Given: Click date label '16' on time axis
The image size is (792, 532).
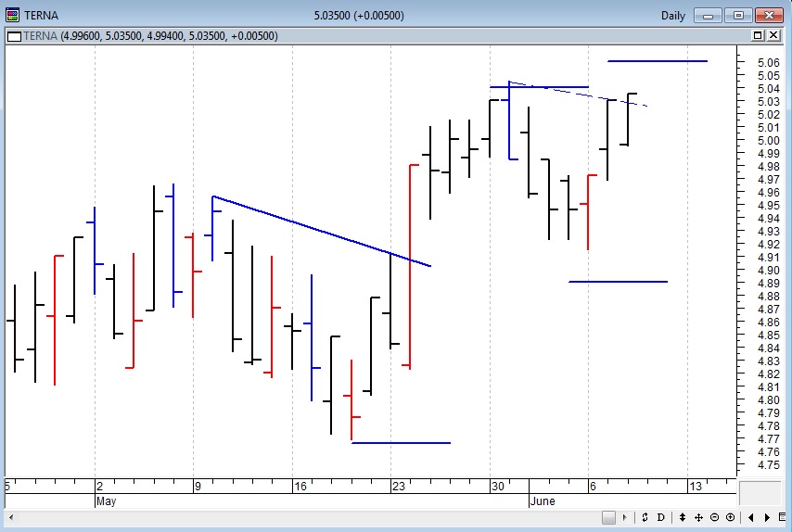Looking at the screenshot, I should click(300, 486).
